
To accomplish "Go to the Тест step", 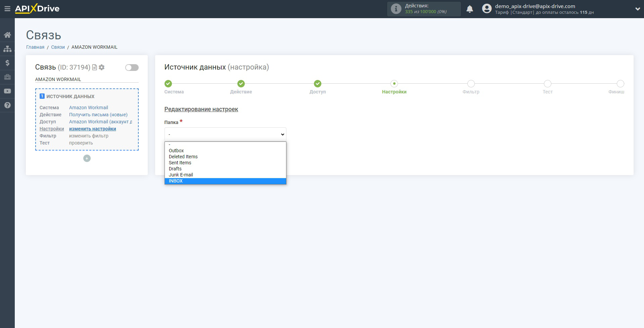I will pos(548,84).
